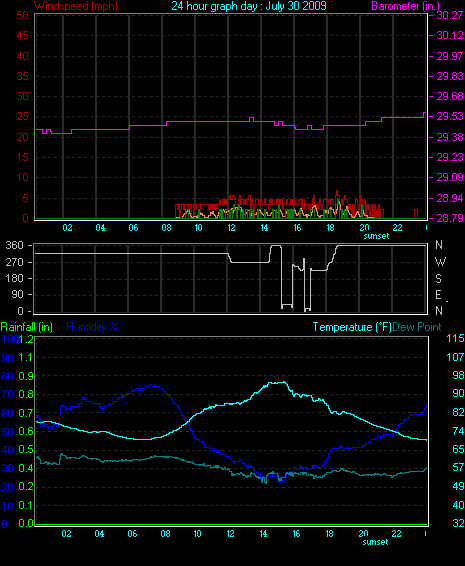This screenshot has height=566, width=465.
Task: Click rainfall axis value 0.1
Action: click(x=26, y=505)
